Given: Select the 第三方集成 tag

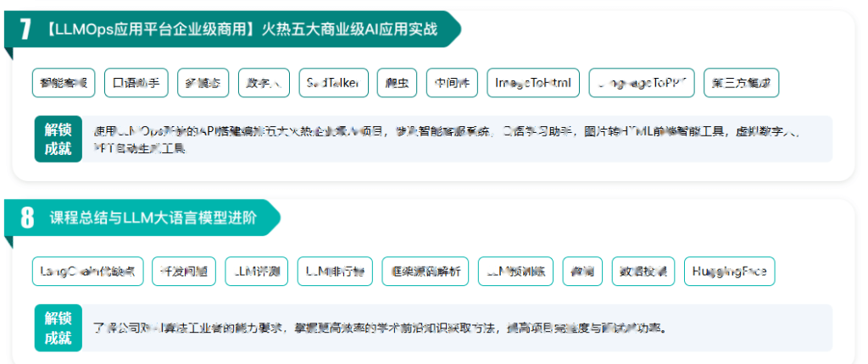Looking at the screenshot, I should (741, 83).
